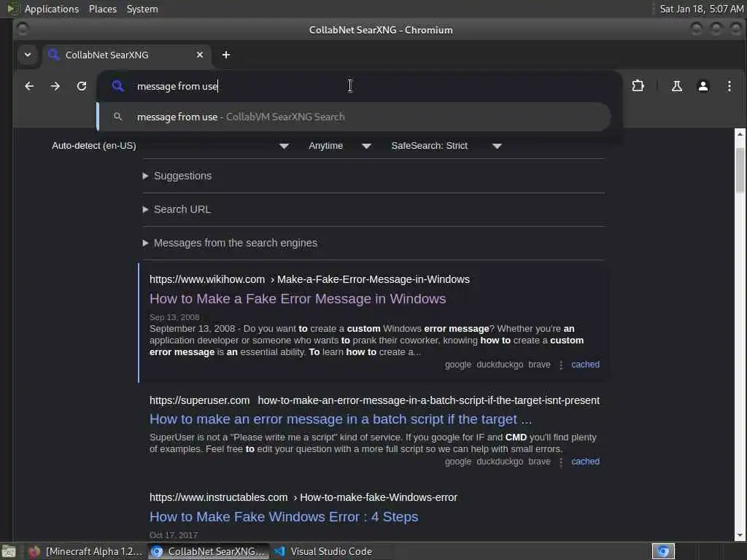Viewport: 747px width, 560px height.
Task: Open the instructables.com result URL
Action: [303, 497]
